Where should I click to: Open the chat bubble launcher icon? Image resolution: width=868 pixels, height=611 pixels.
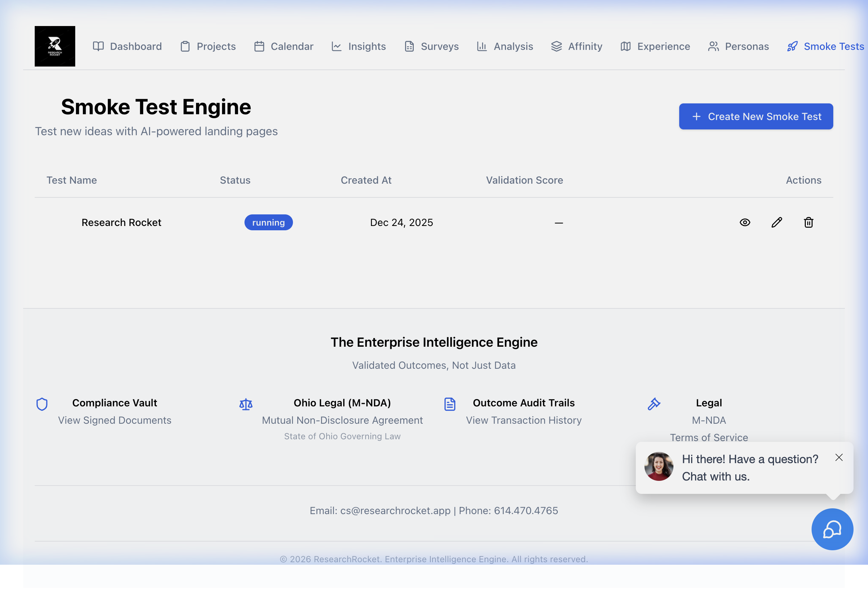(x=832, y=529)
